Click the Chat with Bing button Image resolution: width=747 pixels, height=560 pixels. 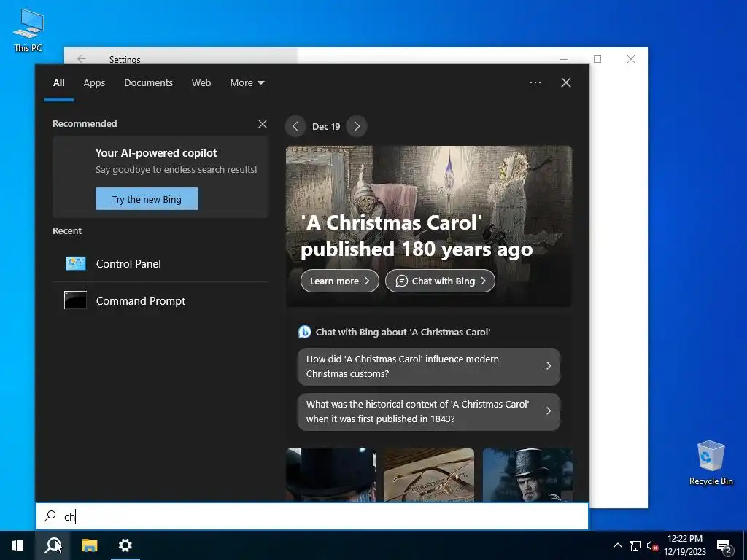(x=440, y=281)
